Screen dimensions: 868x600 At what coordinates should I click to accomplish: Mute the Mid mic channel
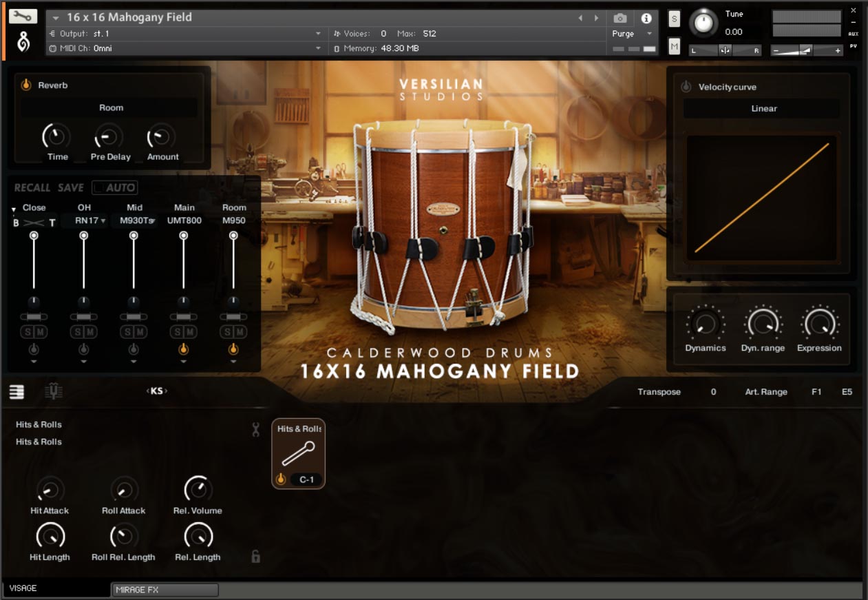coord(140,332)
